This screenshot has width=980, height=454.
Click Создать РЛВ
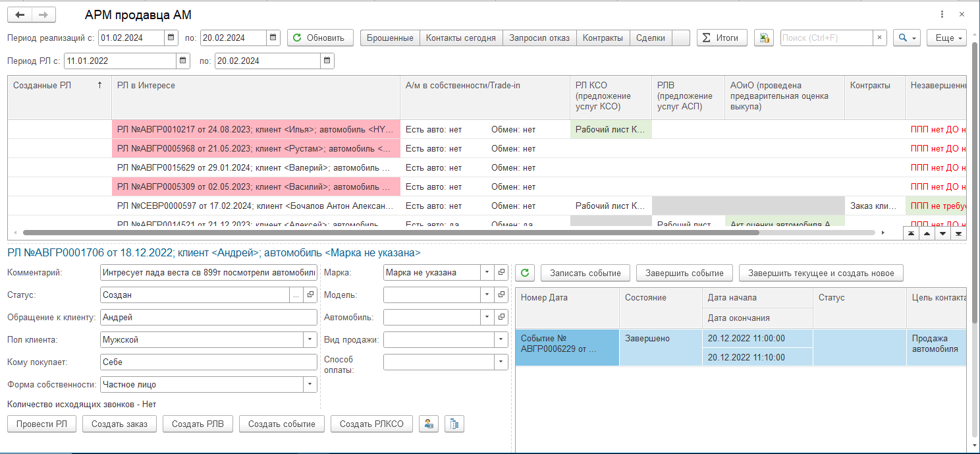(x=198, y=424)
